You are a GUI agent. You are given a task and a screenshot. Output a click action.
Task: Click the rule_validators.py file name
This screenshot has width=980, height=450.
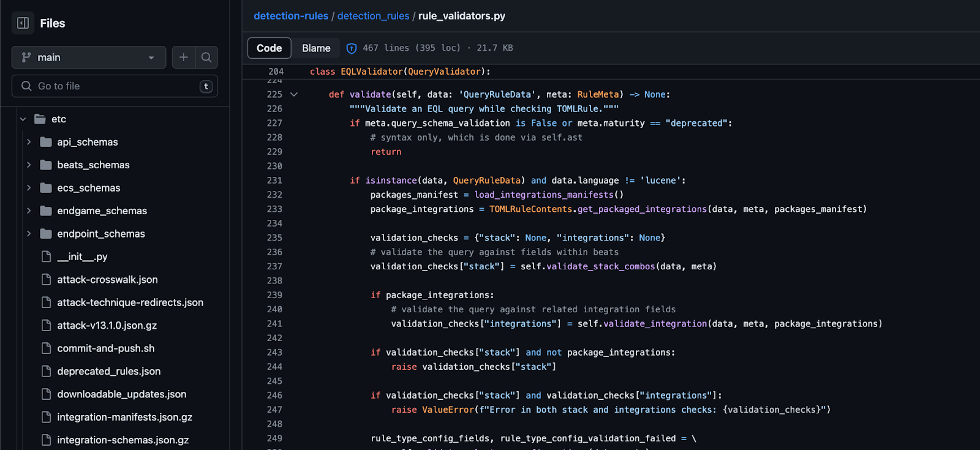point(462,16)
